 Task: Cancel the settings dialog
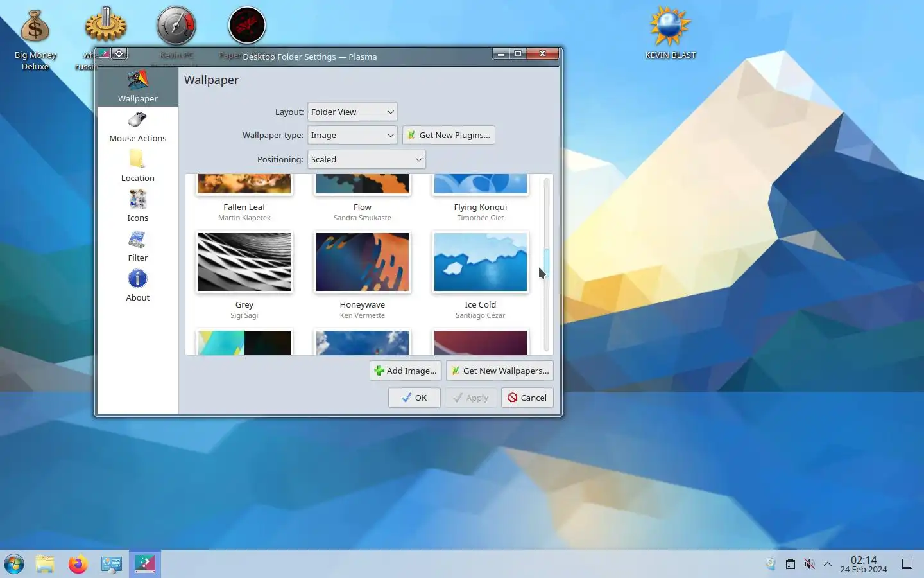click(527, 398)
